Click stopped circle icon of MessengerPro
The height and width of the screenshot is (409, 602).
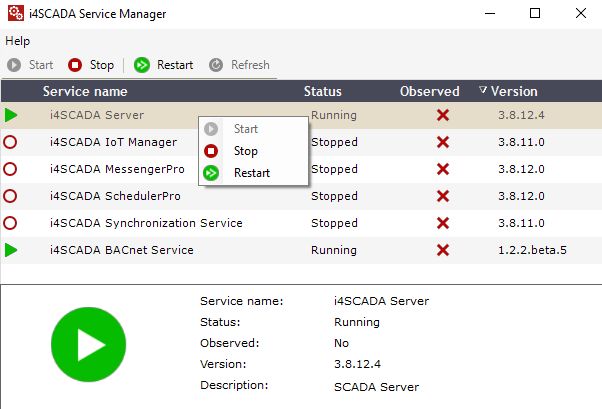[x=10, y=169]
